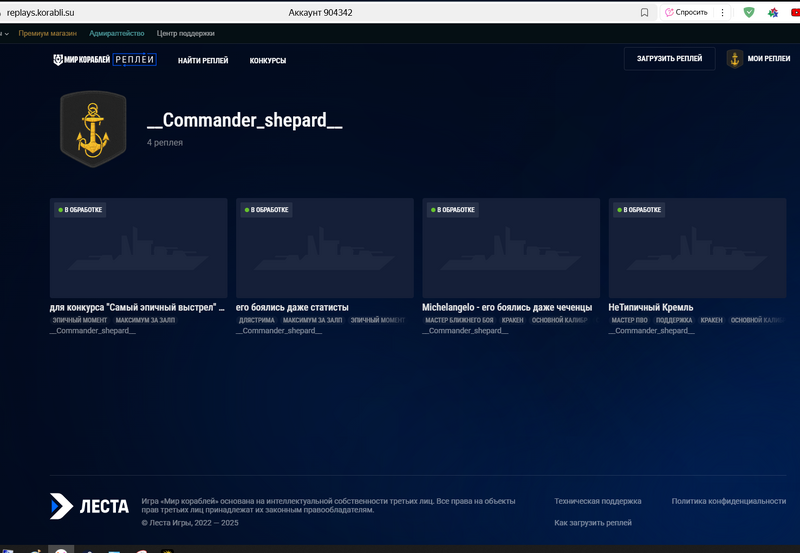Viewport: 800px width, 553px height.
Task: Click author __Commander_shepard__ under first replay
Action: pos(92,331)
